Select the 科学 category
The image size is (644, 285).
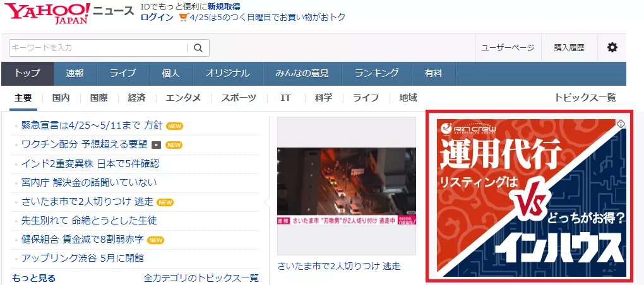pyautogui.click(x=324, y=98)
